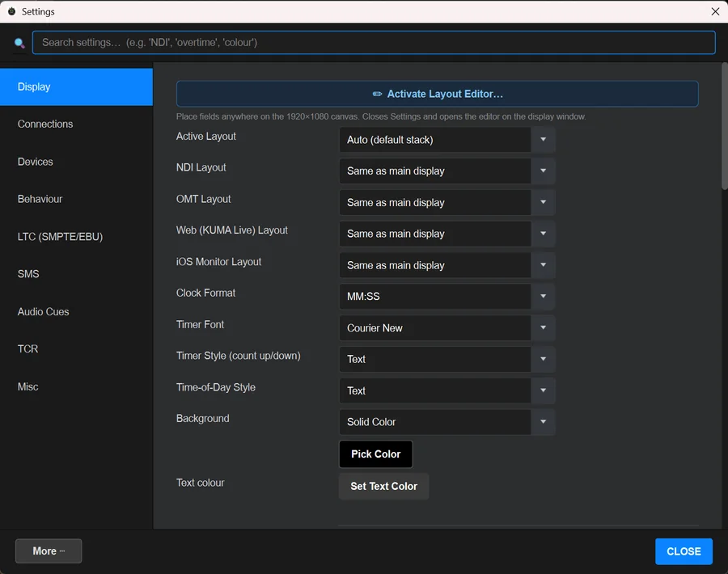Open the SMS settings section
The image size is (728, 574).
pos(76,274)
